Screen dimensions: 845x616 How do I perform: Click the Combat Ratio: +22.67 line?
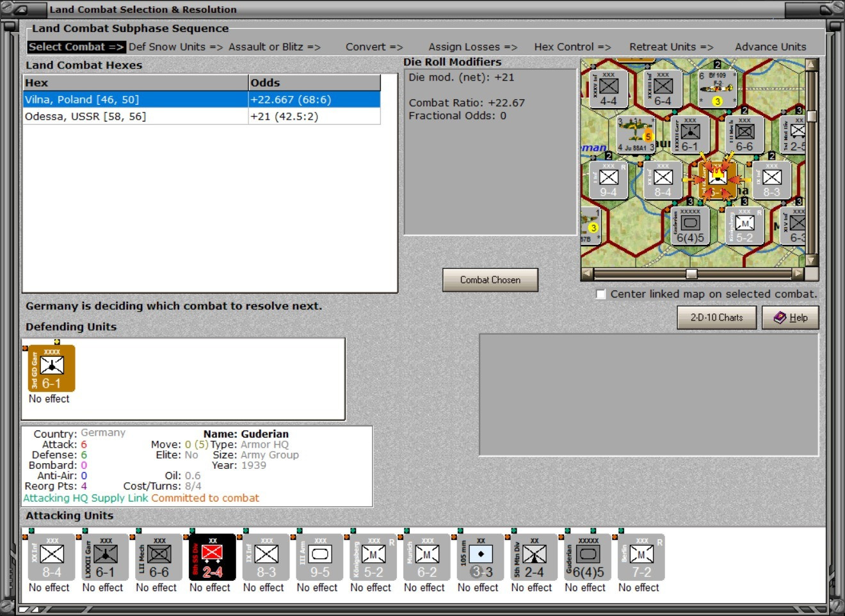pyautogui.click(x=467, y=103)
